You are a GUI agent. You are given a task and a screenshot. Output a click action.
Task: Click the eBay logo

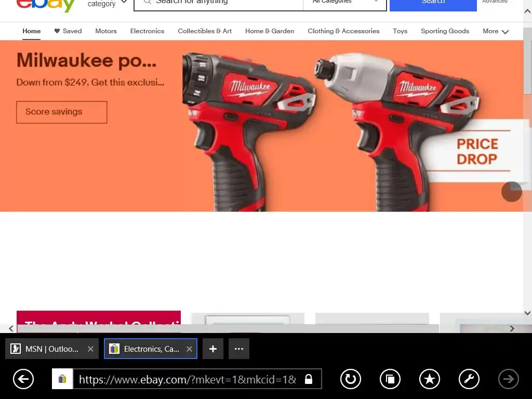pos(46,5)
